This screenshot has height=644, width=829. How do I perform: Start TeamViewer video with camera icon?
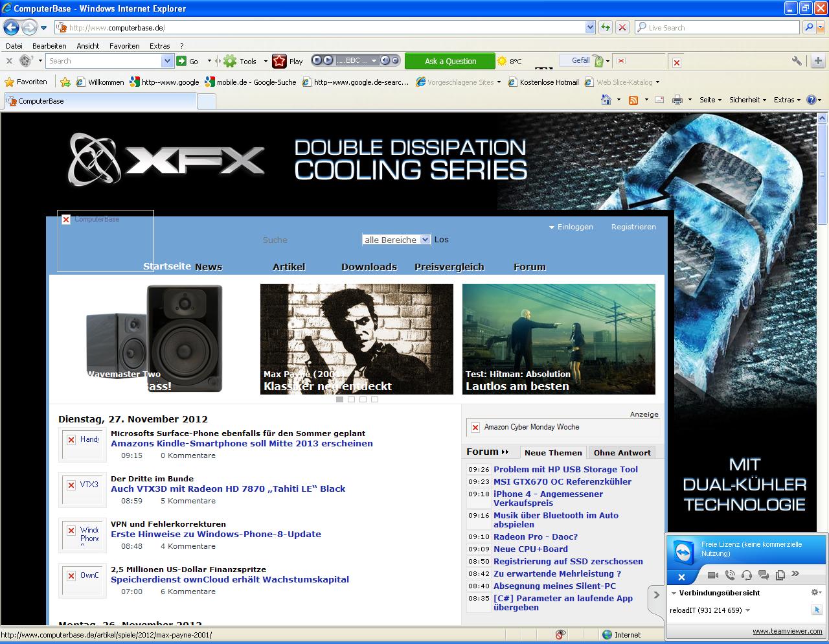pyautogui.click(x=713, y=575)
